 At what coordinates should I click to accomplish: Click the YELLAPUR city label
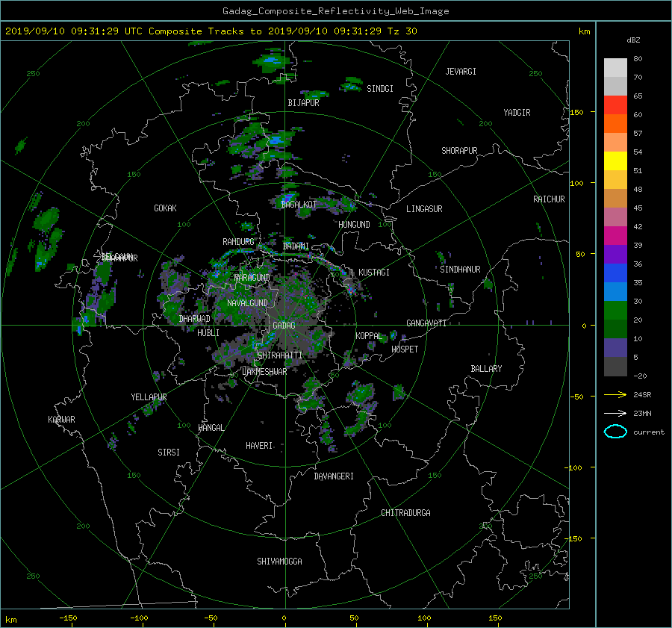[149, 397]
